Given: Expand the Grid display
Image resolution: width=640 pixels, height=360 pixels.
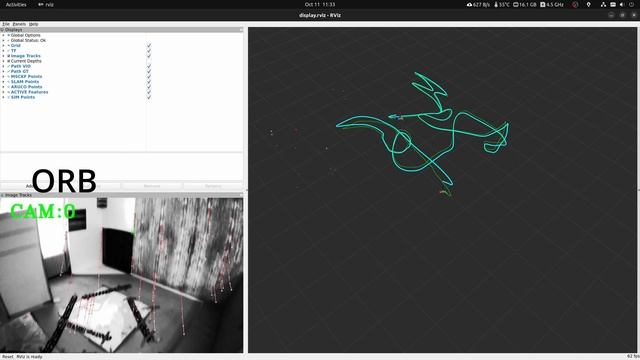Looking at the screenshot, I should (3, 45).
